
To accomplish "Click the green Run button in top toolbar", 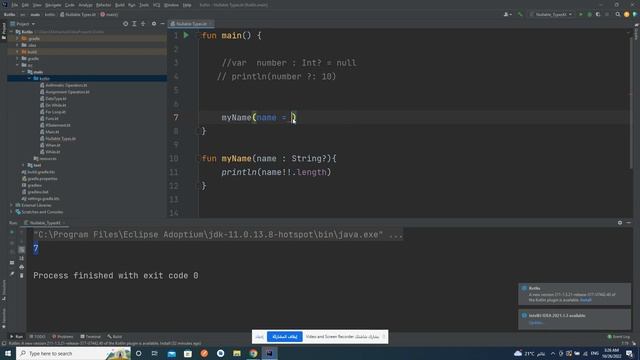I will 581,14.
